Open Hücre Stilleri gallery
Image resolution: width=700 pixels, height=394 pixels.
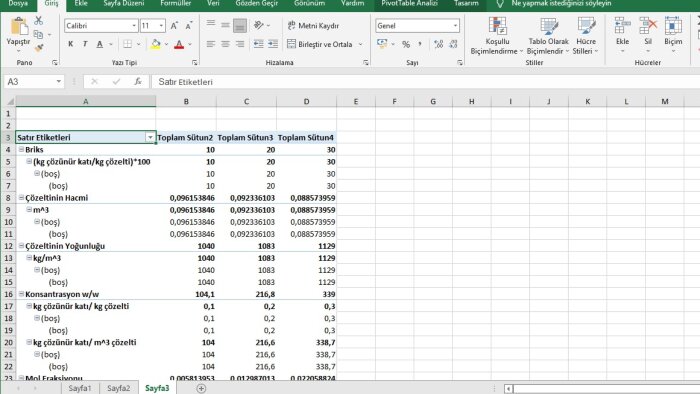coord(586,36)
